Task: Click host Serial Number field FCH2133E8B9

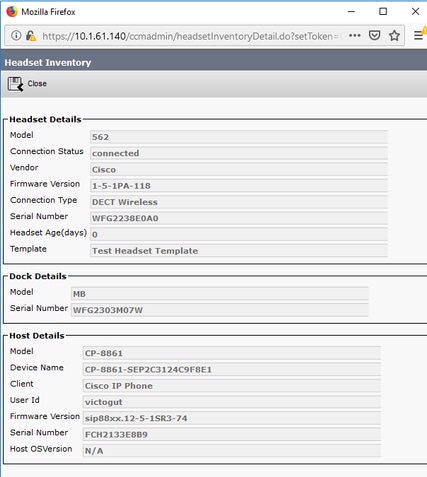Action: click(x=232, y=435)
